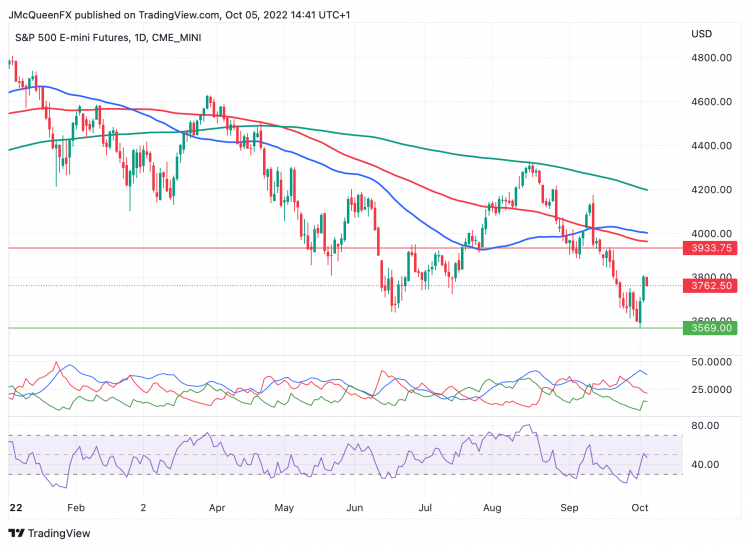Click the Oct label on time axis
Image resolution: width=750 pixels, height=548 pixels.
pyautogui.click(x=640, y=508)
